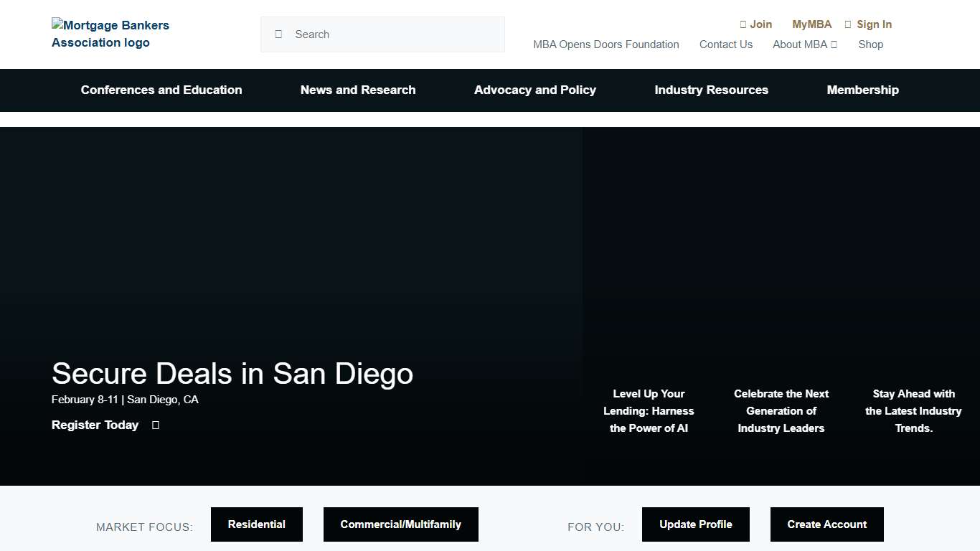Open the MBA Opens Doors Foundation link
980x551 pixels.
pyautogui.click(x=606, y=44)
